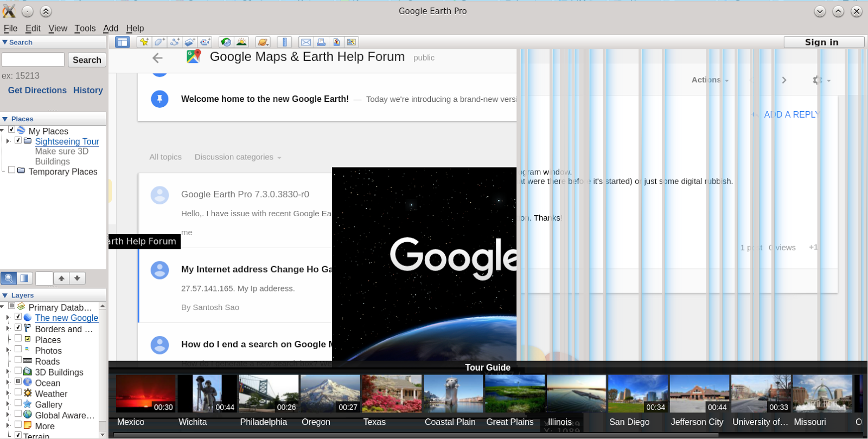Expand the Ocean layer tree arrow

coord(8,383)
